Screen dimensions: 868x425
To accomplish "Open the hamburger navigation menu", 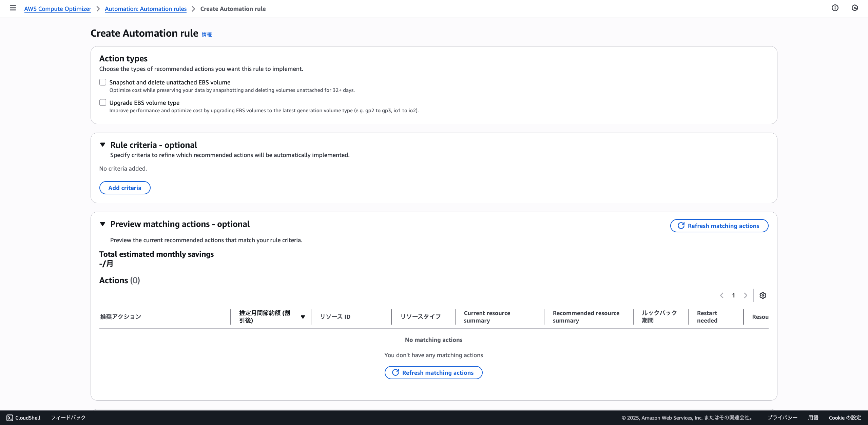I will (13, 8).
